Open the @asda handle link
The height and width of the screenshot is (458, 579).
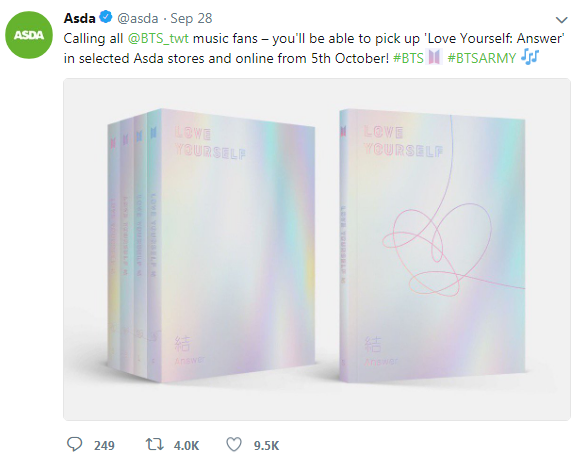pyautogui.click(x=138, y=18)
